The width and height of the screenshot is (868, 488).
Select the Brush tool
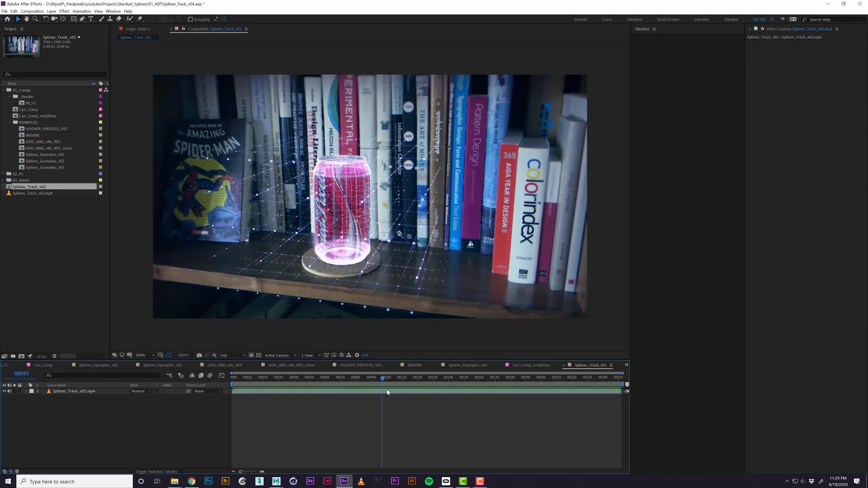tap(101, 19)
